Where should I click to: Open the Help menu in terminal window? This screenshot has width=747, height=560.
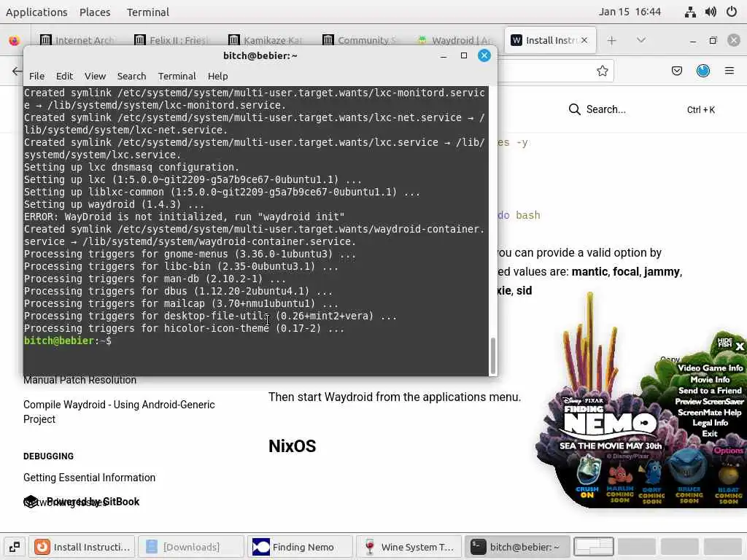click(217, 76)
